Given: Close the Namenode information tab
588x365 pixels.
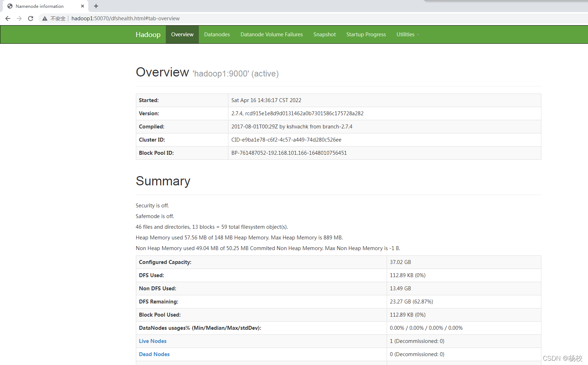Looking at the screenshot, I should point(83,6).
